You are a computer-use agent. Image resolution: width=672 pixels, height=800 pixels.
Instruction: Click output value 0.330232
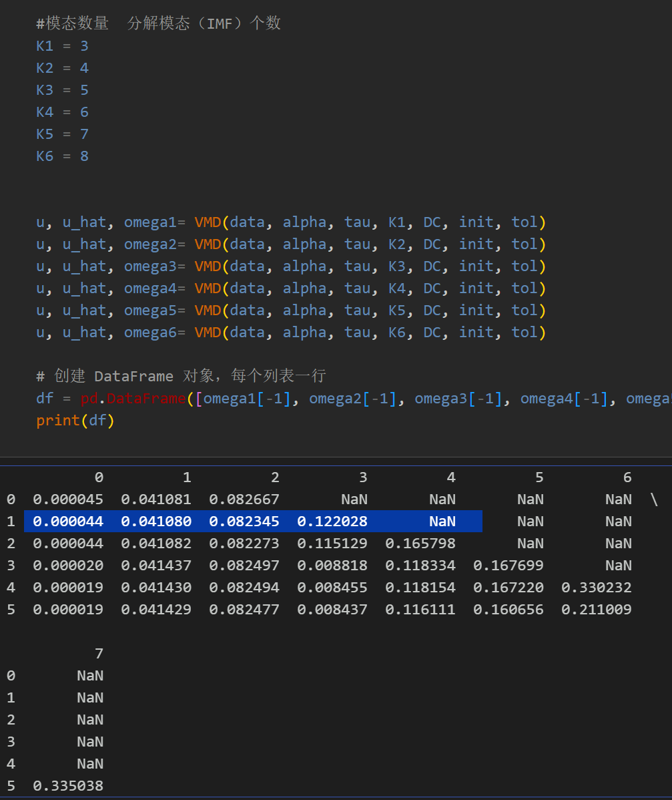(x=596, y=588)
